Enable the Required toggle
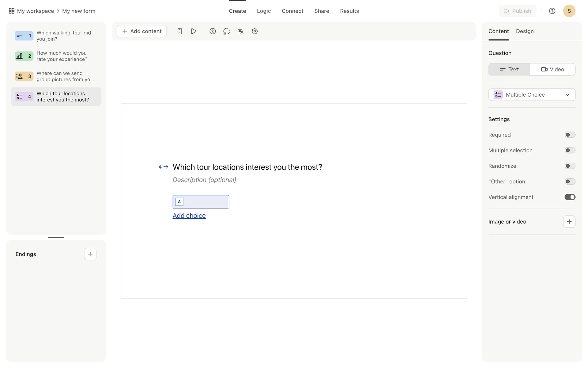This screenshot has height=368, width=588. [x=570, y=135]
